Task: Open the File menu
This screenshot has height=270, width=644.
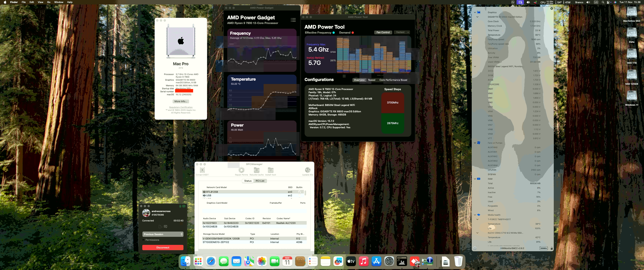Action: [24, 2]
